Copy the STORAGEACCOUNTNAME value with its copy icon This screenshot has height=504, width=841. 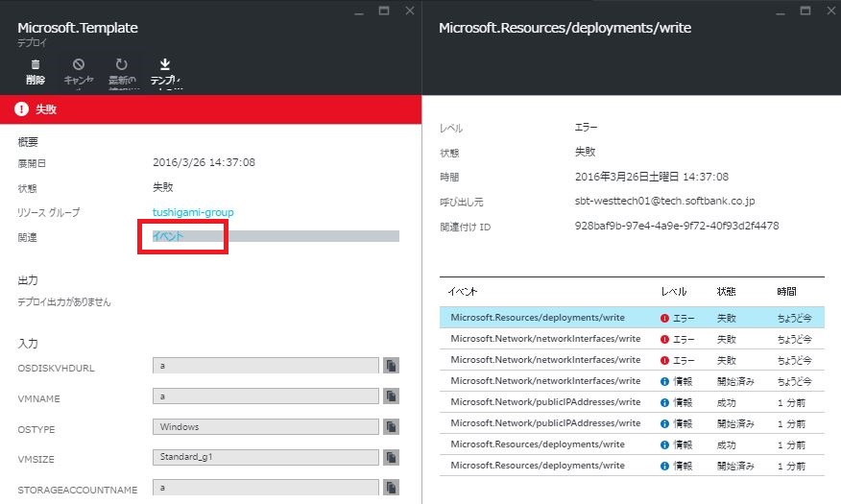[x=391, y=488]
